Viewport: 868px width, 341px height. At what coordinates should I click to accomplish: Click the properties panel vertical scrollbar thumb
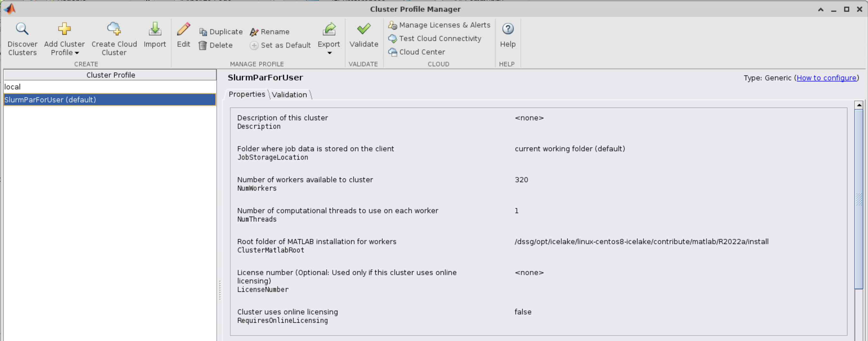coord(859,199)
